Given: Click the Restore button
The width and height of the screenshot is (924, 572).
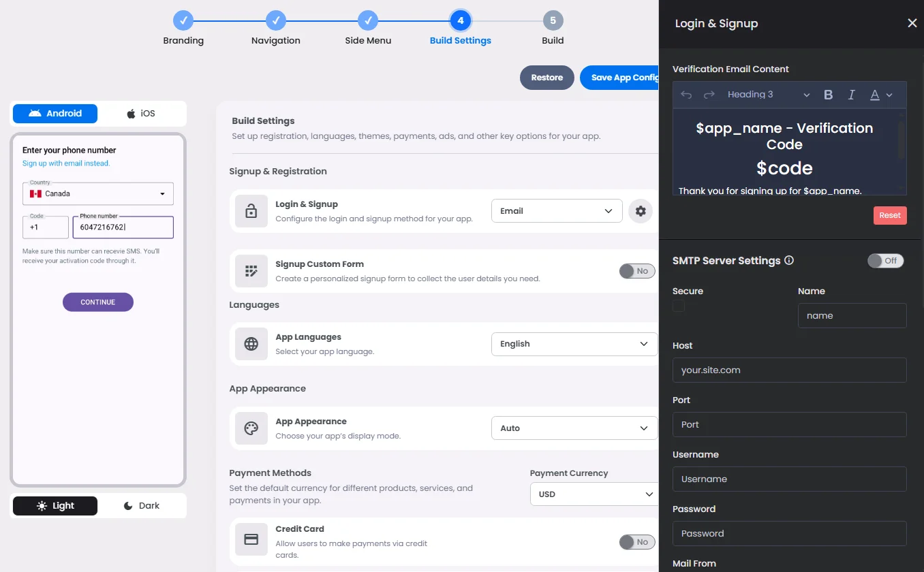Looking at the screenshot, I should click(x=546, y=78).
